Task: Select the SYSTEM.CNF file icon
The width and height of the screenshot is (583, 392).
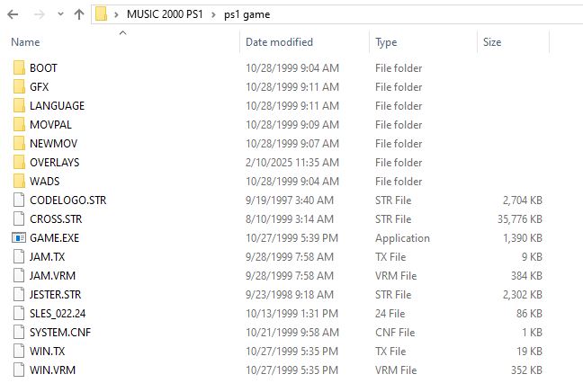Action: coord(20,333)
